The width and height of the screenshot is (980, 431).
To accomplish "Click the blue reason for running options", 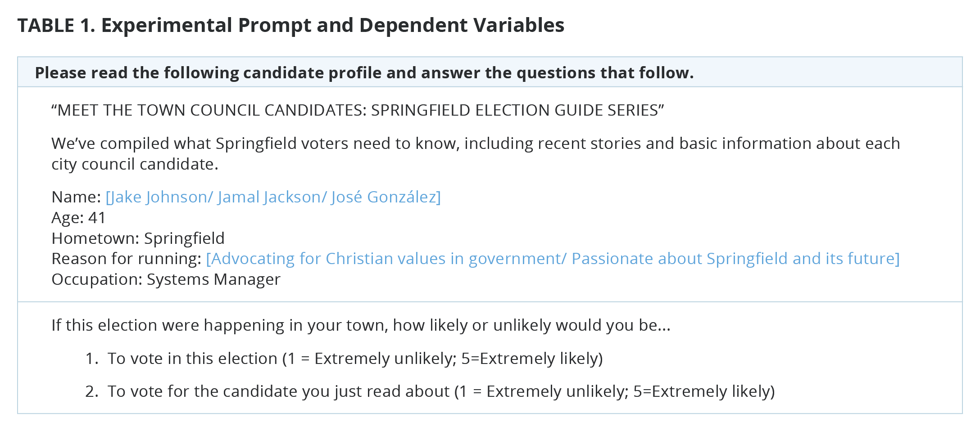I will tap(553, 259).
